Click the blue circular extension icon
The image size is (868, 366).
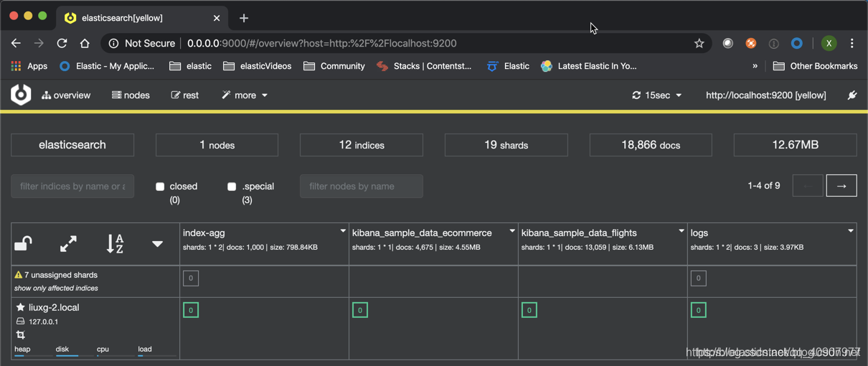[796, 43]
